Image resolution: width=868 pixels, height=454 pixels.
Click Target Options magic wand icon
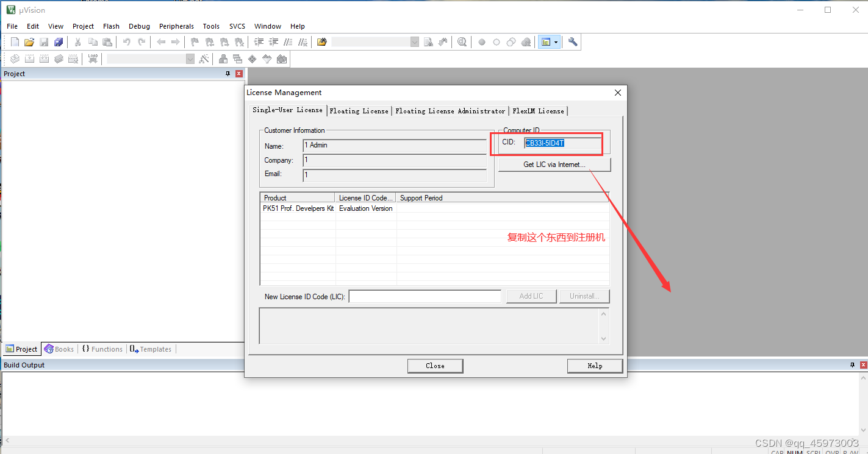204,59
